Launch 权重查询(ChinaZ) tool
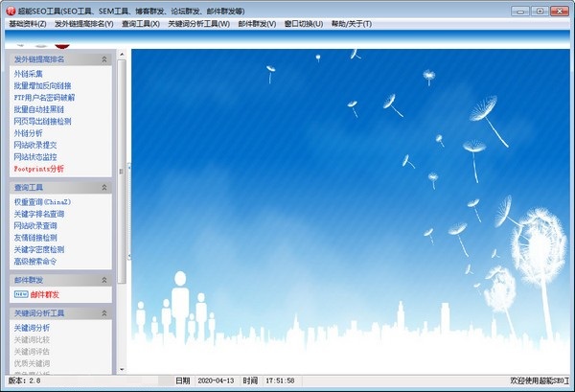The height and width of the screenshot is (392, 575). [43, 202]
